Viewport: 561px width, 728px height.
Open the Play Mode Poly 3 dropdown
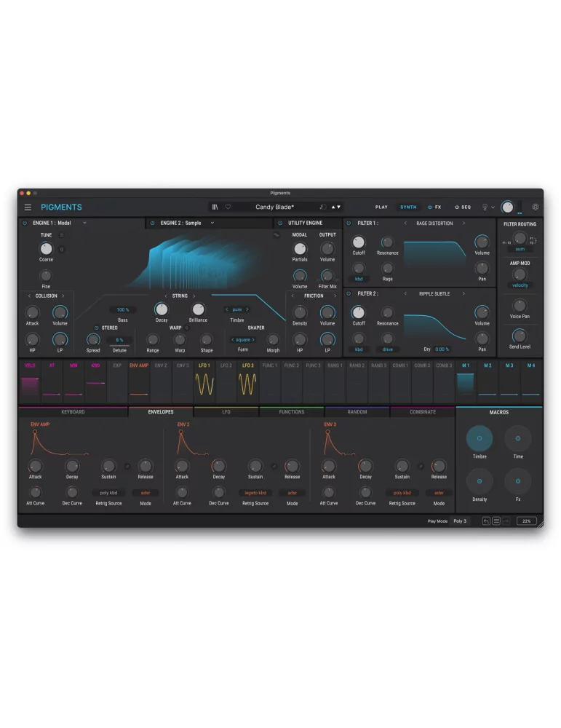460,521
